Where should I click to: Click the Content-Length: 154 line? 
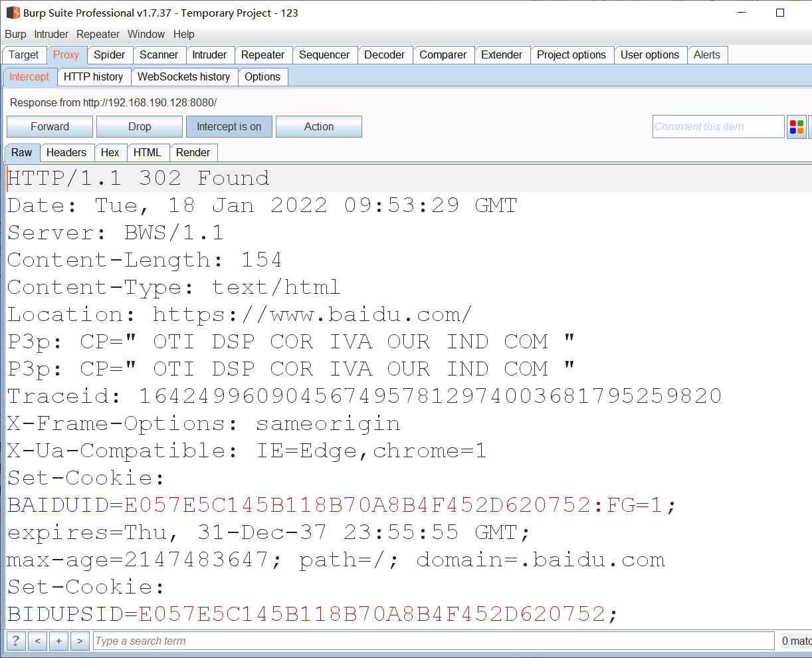144,260
